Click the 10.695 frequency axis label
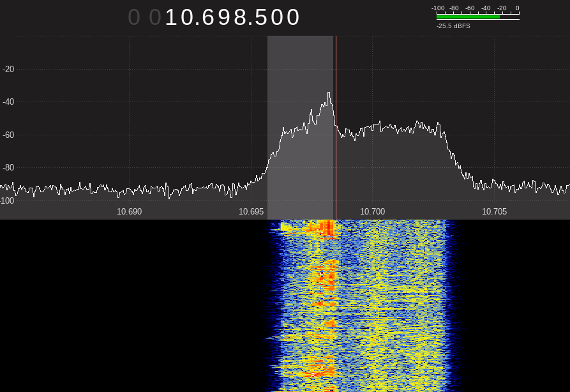 [251, 211]
